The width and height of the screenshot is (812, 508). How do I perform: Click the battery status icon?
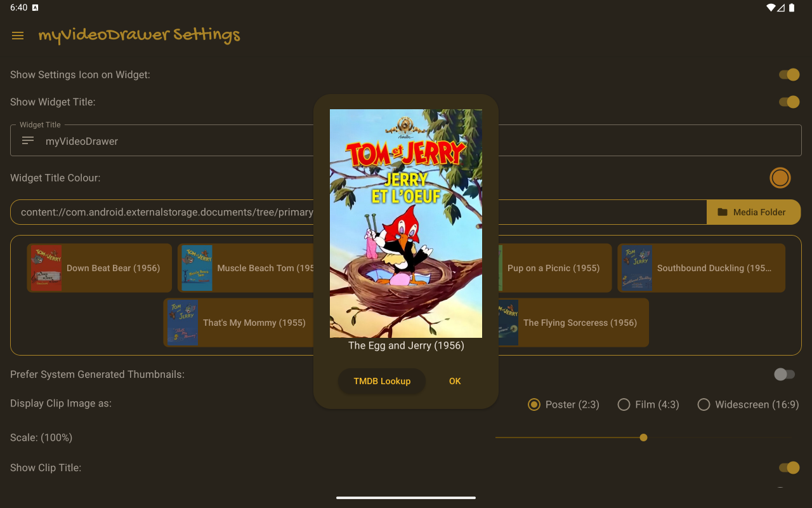pos(792,8)
